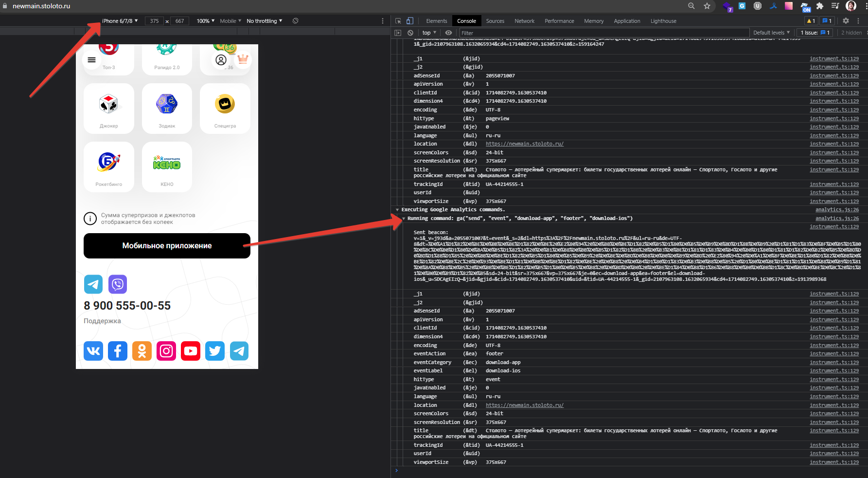Click the YouTube social icon
868x478 pixels.
pyautogui.click(x=191, y=351)
